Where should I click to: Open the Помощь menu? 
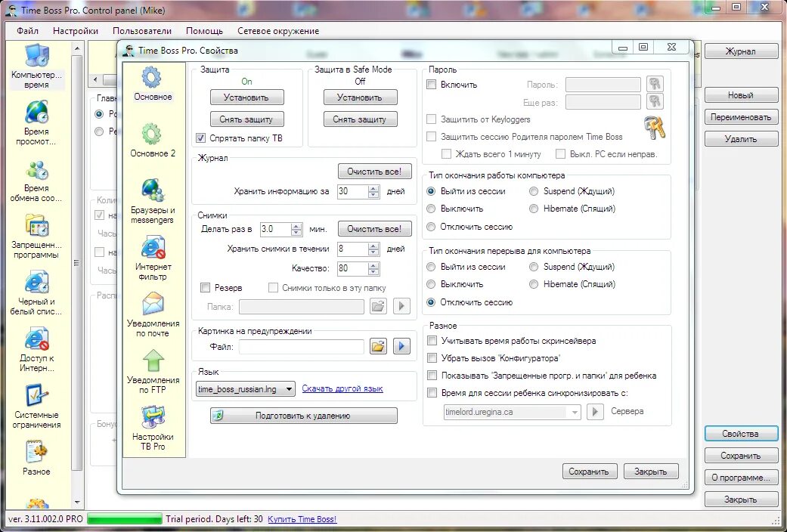coord(204,31)
